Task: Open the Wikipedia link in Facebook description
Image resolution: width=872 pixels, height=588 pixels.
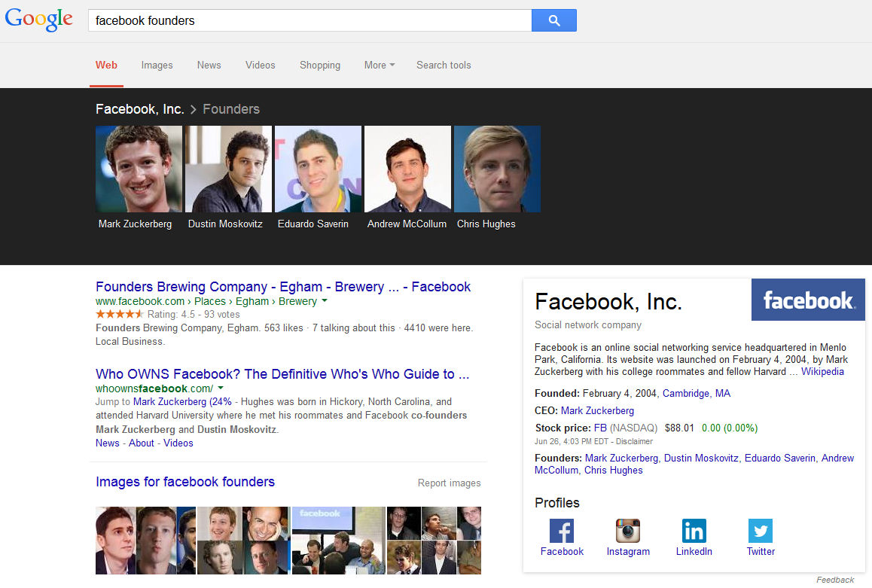Action: (822, 372)
